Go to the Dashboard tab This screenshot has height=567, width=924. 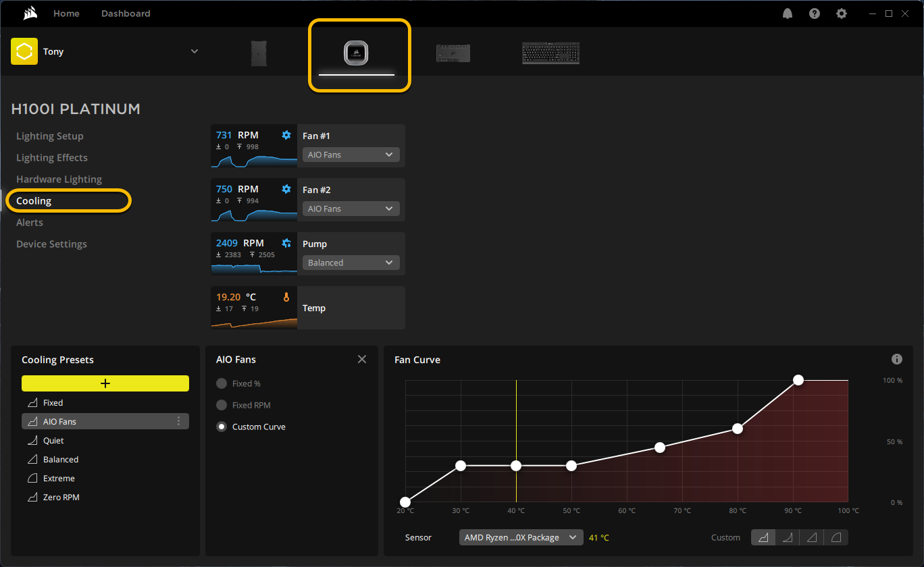(126, 13)
